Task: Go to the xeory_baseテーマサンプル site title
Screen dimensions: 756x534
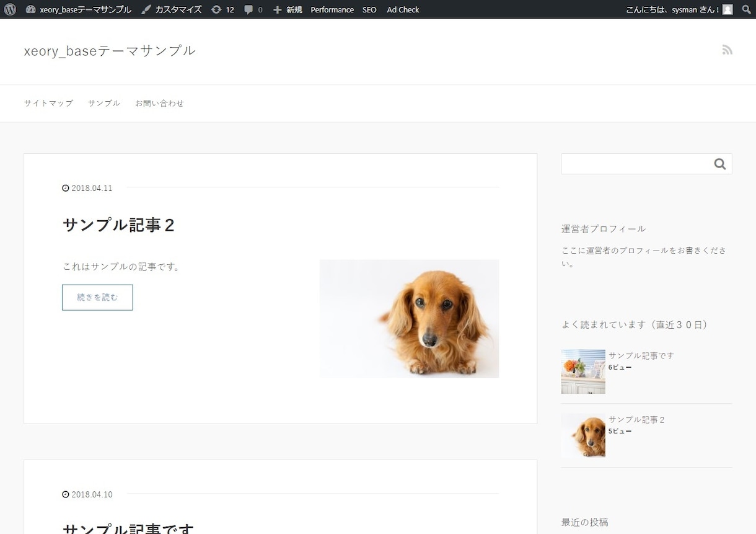Action: click(x=110, y=51)
